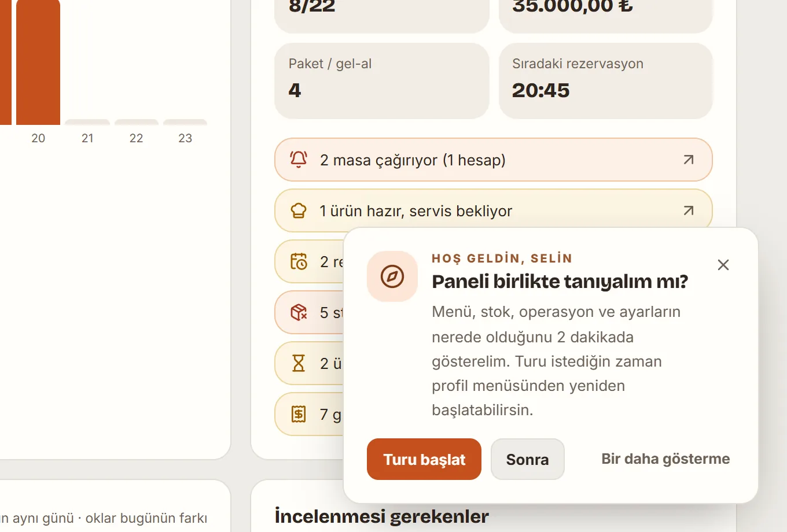Click the compass tour icon
787x532 pixels.
(392, 276)
